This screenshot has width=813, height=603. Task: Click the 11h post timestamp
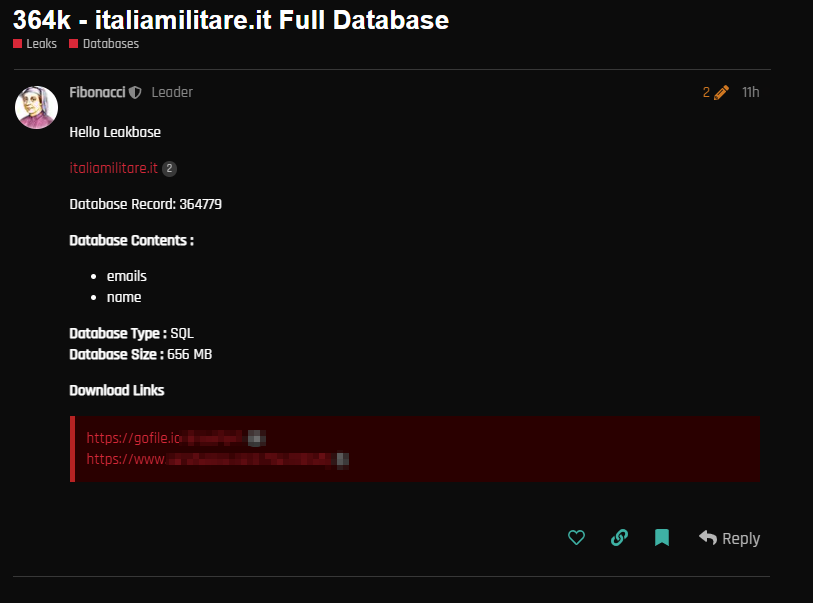coord(750,93)
